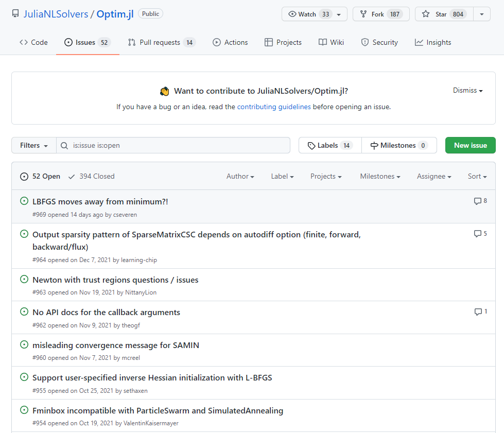504x433 pixels.
Task: Click the open-issue icon next to SAMIN issue
Action: coord(24,344)
